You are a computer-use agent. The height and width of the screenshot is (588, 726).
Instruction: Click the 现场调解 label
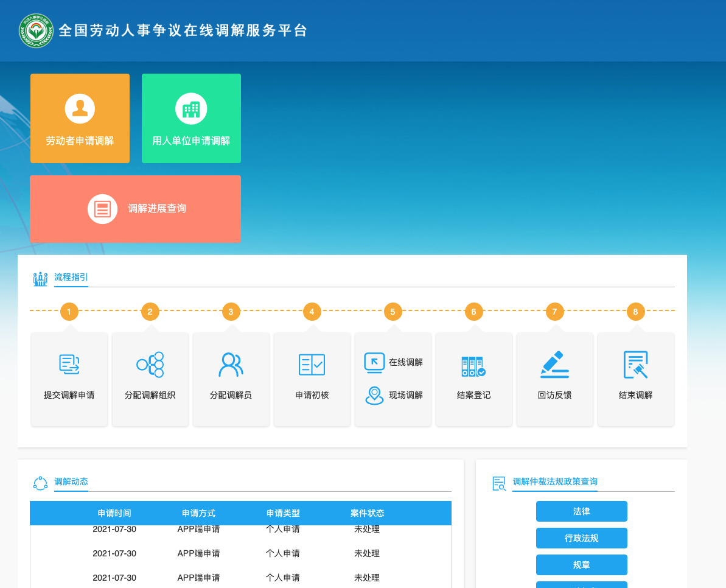406,396
